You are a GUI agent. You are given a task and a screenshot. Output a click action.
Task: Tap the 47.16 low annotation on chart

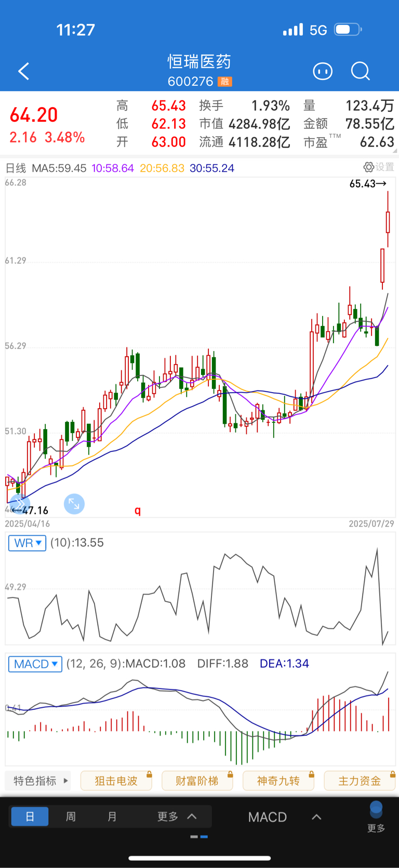coord(30,510)
